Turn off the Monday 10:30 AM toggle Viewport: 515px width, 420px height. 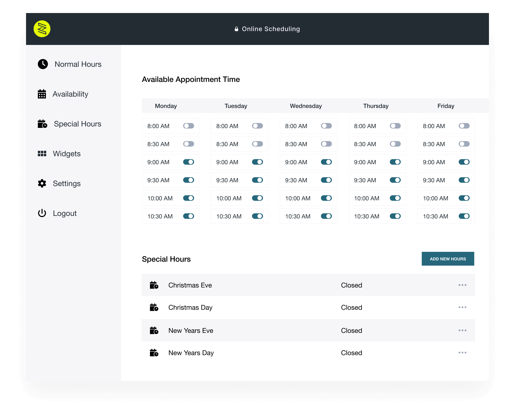pyautogui.click(x=189, y=216)
